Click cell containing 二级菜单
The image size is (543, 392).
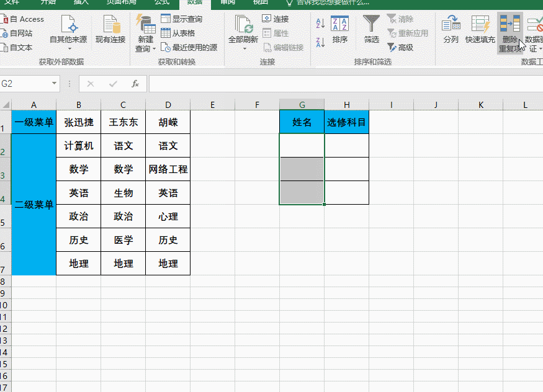[34, 205]
